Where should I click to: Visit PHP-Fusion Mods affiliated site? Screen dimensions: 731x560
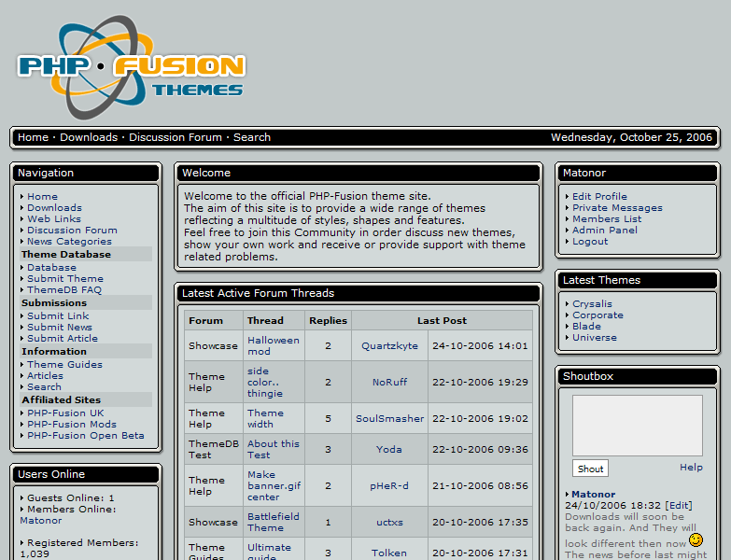point(72,424)
